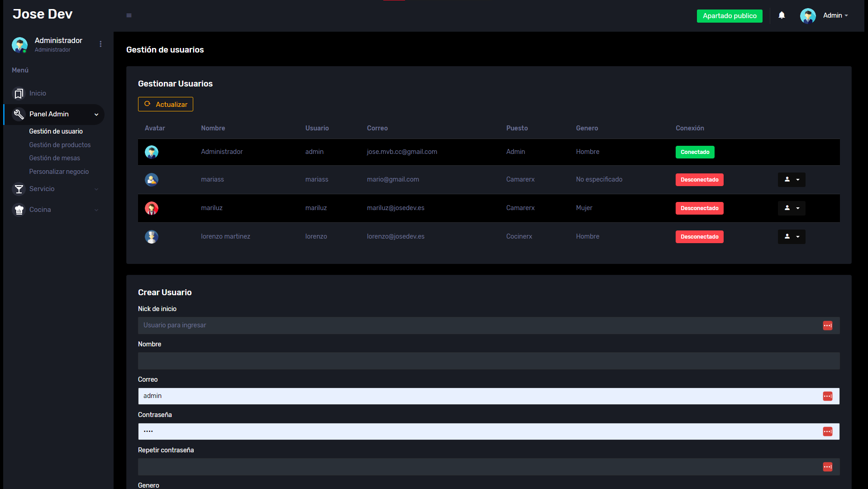Click the password manager icon in Contraseña field
The height and width of the screenshot is (489, 868).
(827, 431)
